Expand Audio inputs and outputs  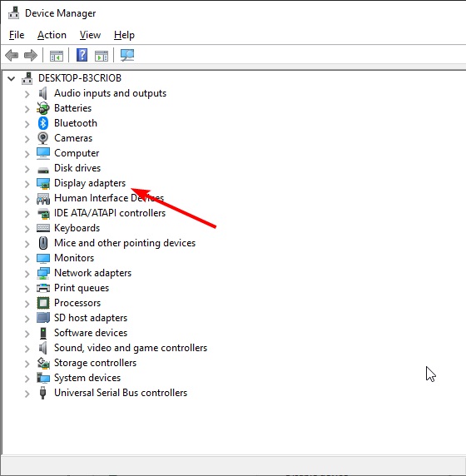[x=27, y=94]
